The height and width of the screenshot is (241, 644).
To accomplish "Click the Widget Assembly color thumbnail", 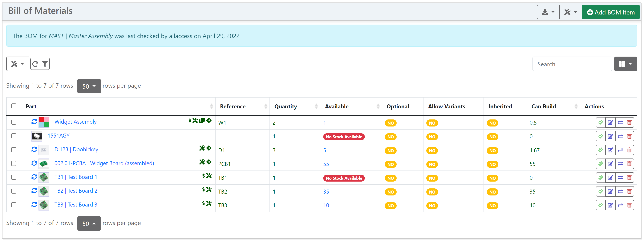I will point(44,122).
